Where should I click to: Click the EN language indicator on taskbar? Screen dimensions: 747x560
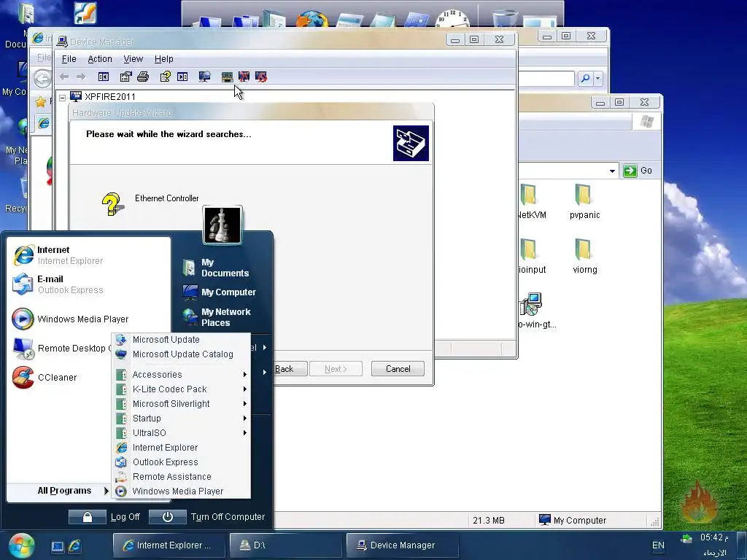(658, 545)
